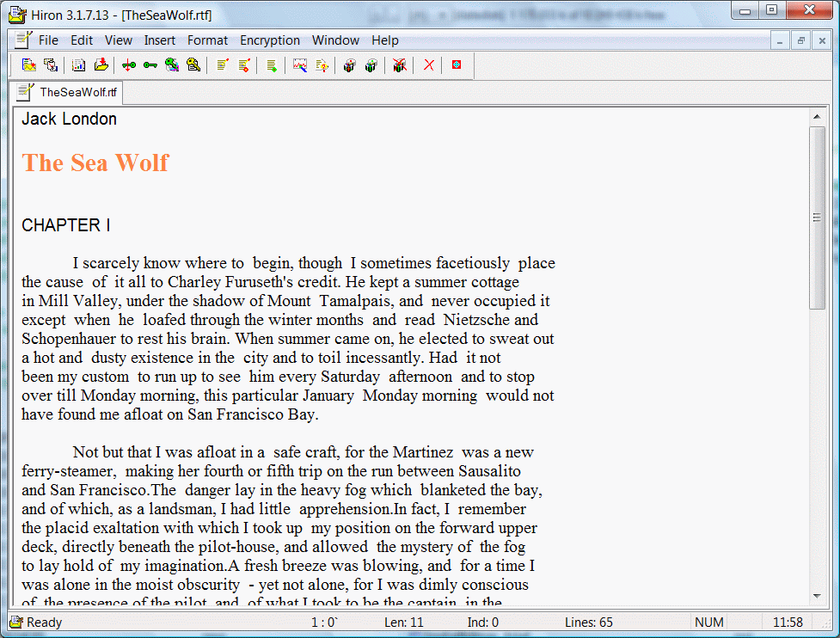This screenshot has width=840, height=638.
Task: Open the Insert menu
Action: [160, 40]
